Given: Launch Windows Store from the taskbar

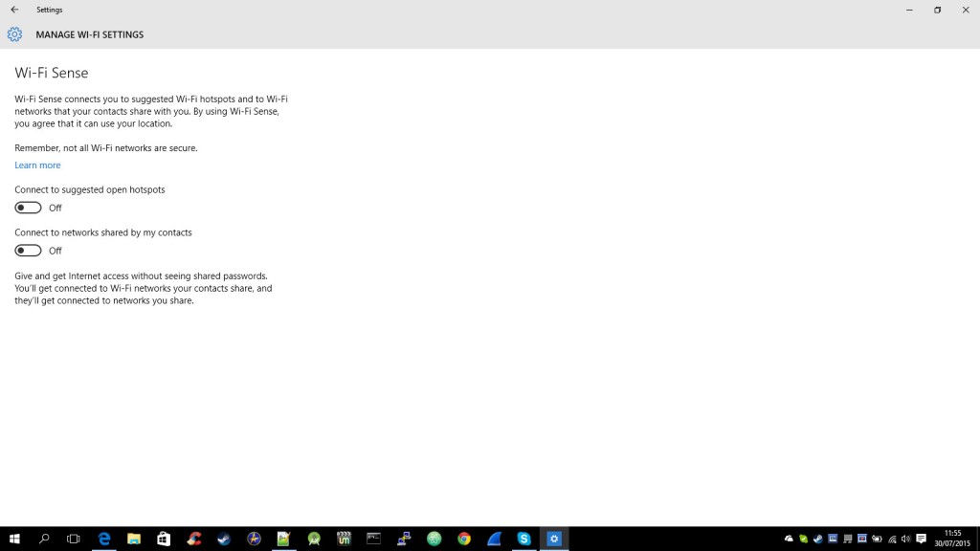Looking at the screenshot, I should [x=164, y=539].
